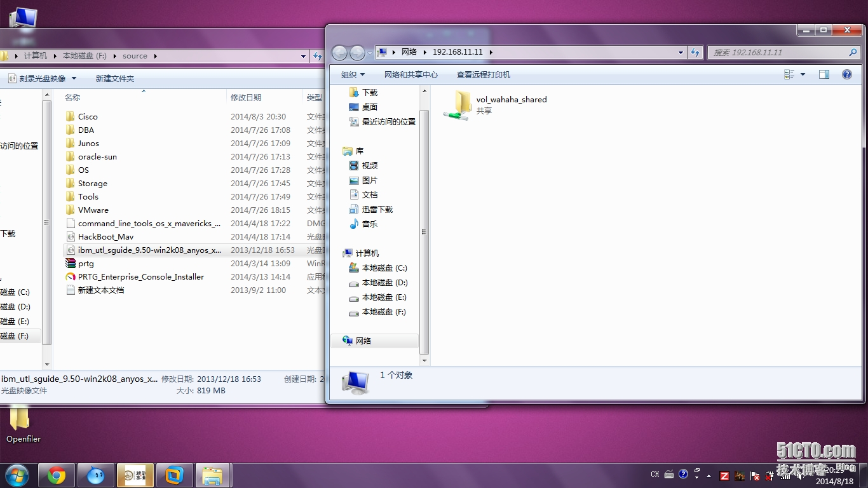This screenshot has width=868, height=488.
Task: Expand the arrow after source in left window
Action: click(x=154, y=56)
